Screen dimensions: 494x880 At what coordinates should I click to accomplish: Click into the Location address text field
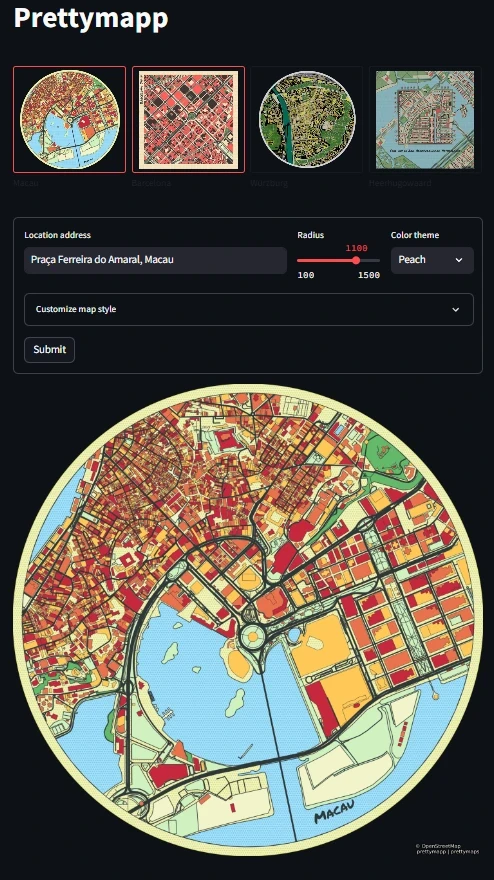coord(155,260)
